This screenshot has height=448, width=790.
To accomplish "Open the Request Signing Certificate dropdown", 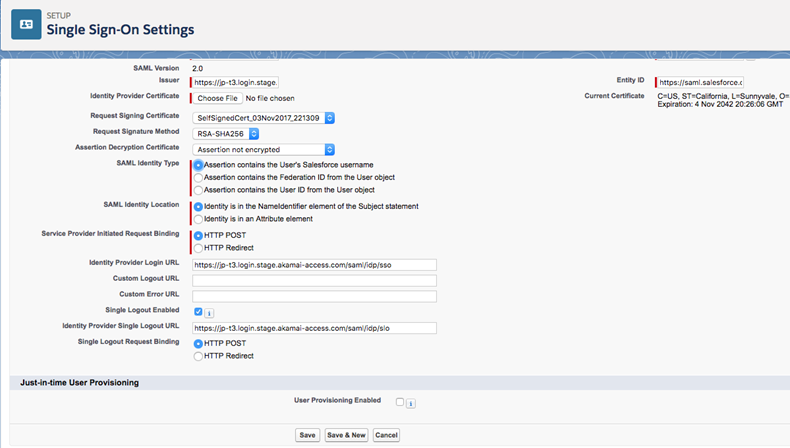I will click(264, 118).
